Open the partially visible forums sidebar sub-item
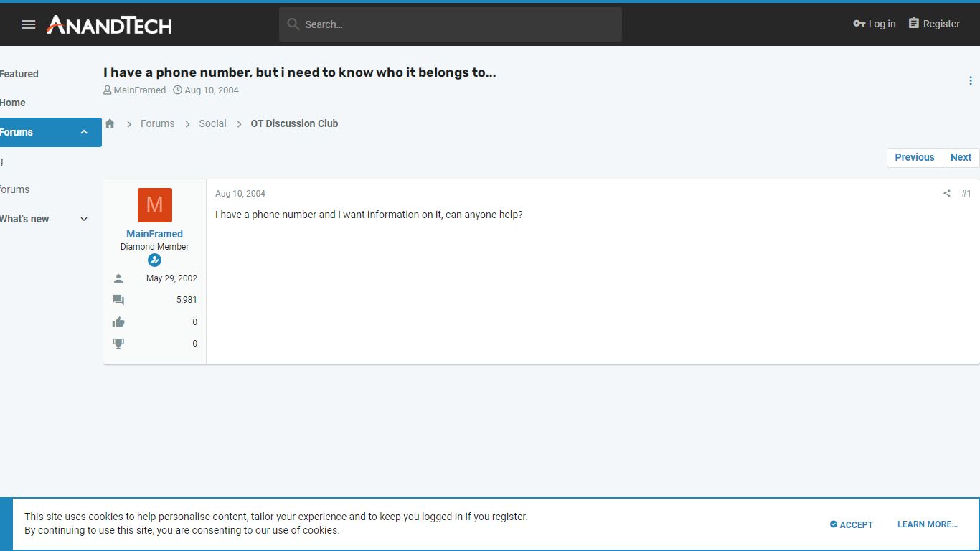This screenshot has height=551, width=980. [14, 189]
